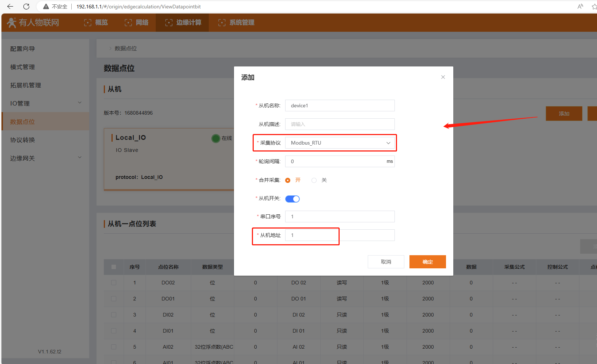The height and width of the screenshot is (364, 597).
Task: Close the 添加 dialog with the X
Action: [443, 77]
